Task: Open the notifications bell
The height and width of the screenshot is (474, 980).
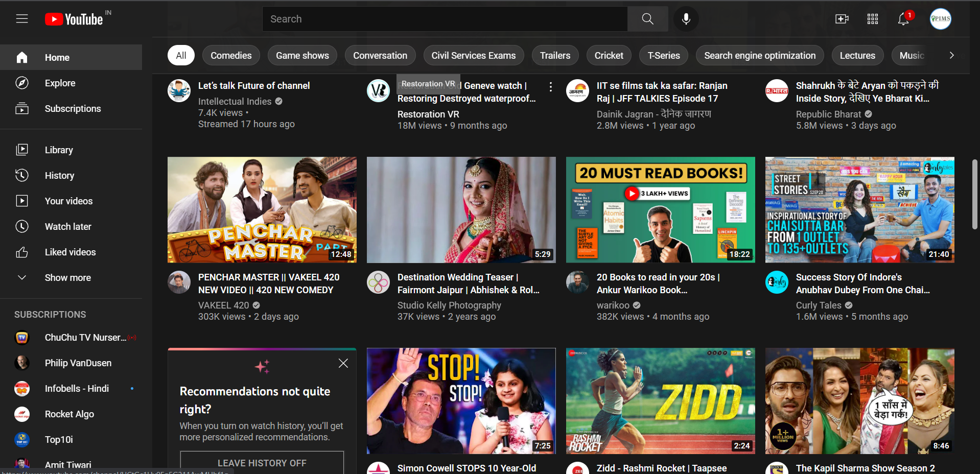Action: click(903, 19)
